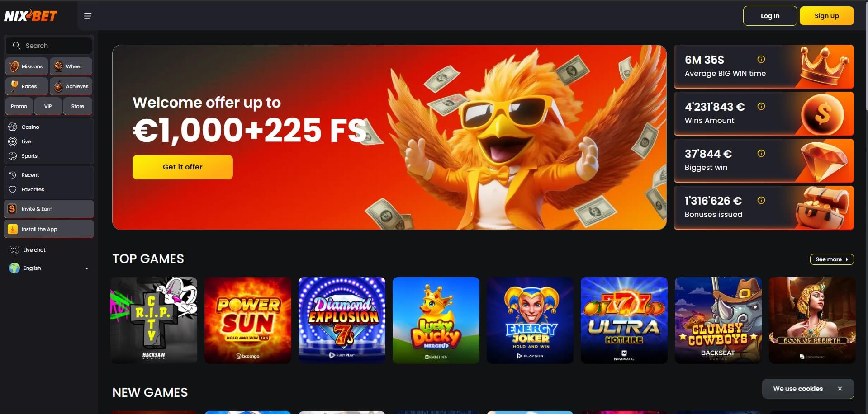Image resolution: width=868 pixels, height=414 pixels.
Task: Click the info icon next to Biggest win
Action: (761, 153)
